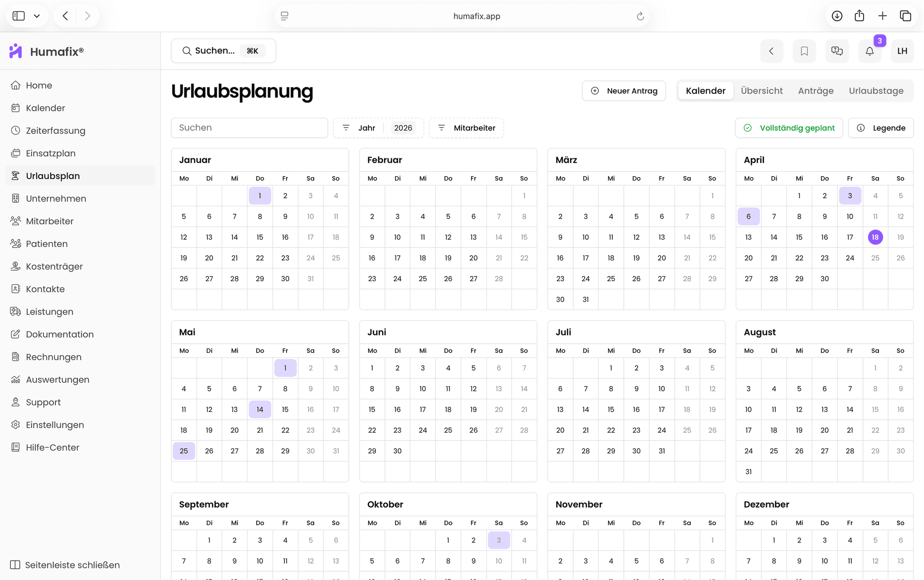Open the notifications bell
Screen dimensions: 924x580
click(x=870, y=51)
